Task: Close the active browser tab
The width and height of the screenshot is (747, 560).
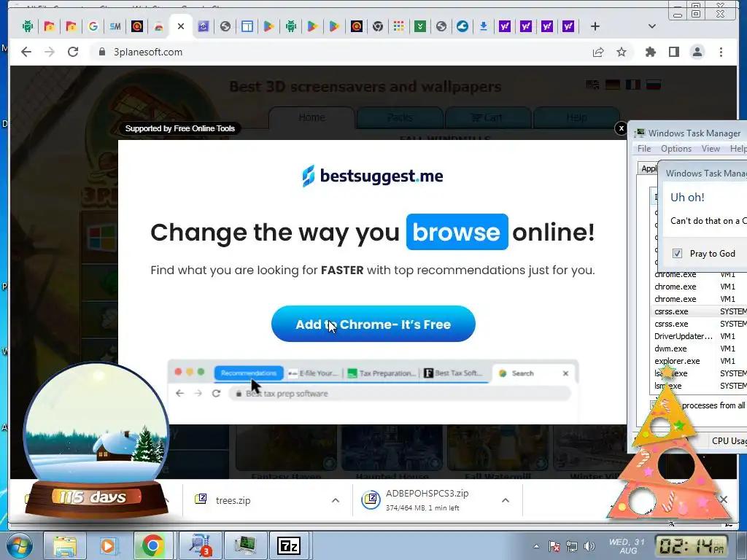Action: [x=181, y=26]
